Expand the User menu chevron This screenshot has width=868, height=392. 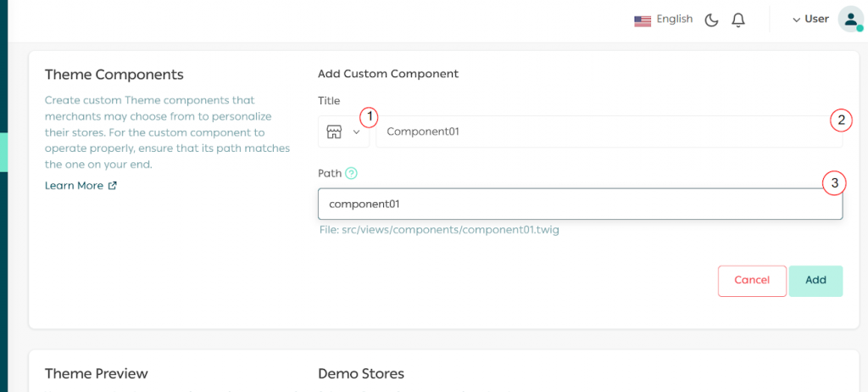click(796, 20)
